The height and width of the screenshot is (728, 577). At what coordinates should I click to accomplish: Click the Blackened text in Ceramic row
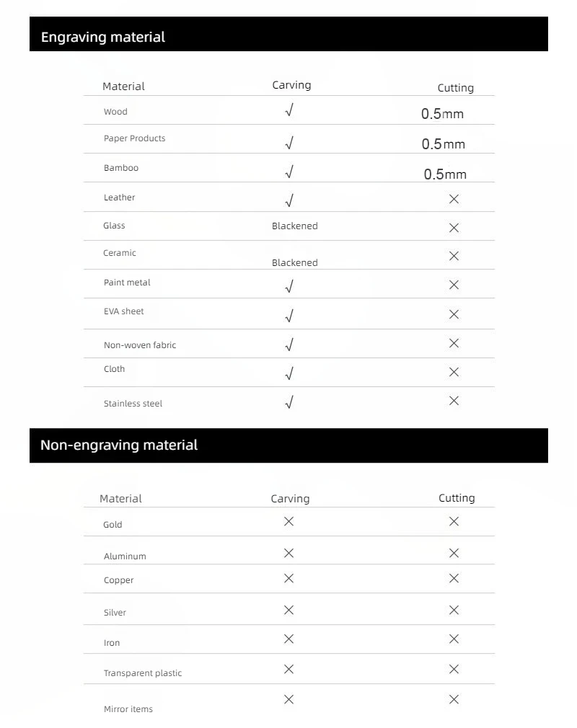pyautogui.click(x=294, y=263)
